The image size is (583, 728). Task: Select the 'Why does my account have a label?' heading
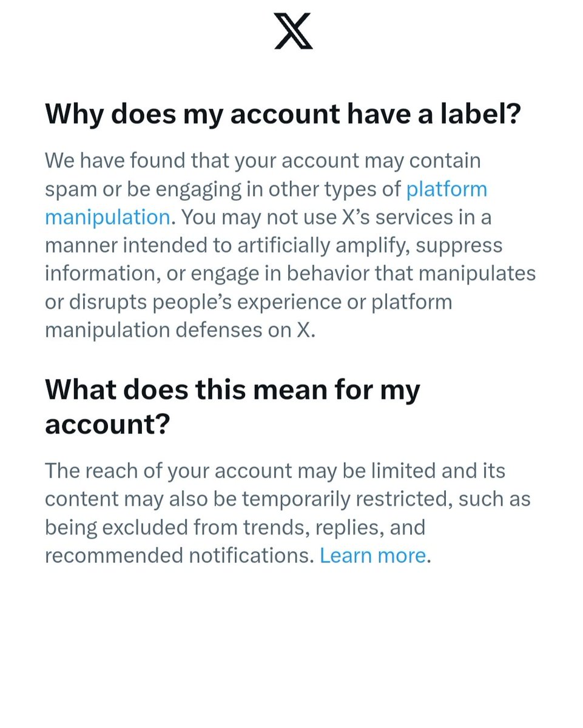[283, 114]
